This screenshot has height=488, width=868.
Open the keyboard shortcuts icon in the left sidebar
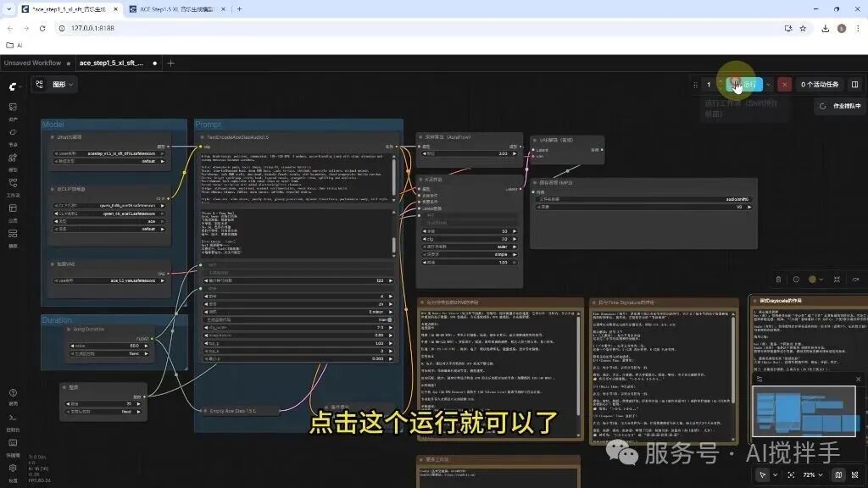point(13,442)
